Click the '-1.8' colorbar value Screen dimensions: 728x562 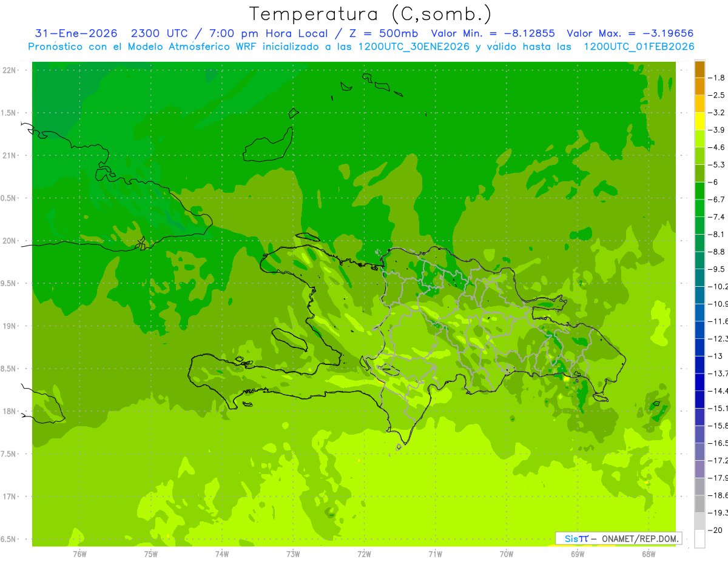(x=716, y=78)
